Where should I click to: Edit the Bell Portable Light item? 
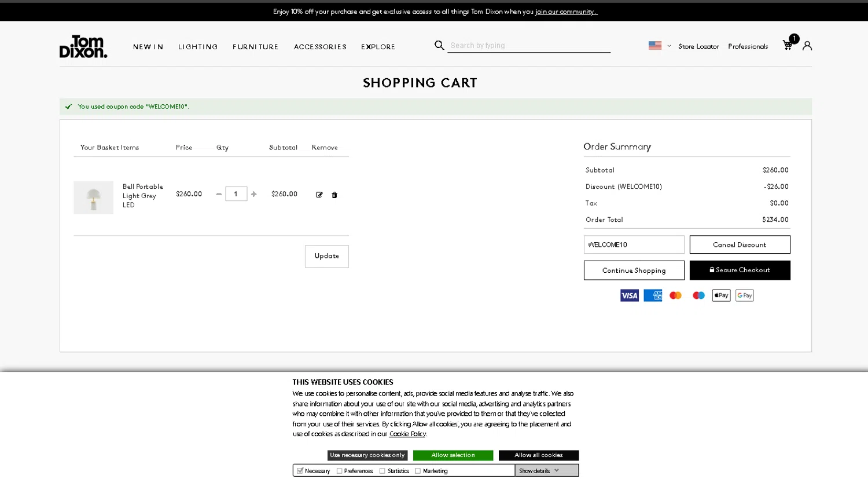319,195
